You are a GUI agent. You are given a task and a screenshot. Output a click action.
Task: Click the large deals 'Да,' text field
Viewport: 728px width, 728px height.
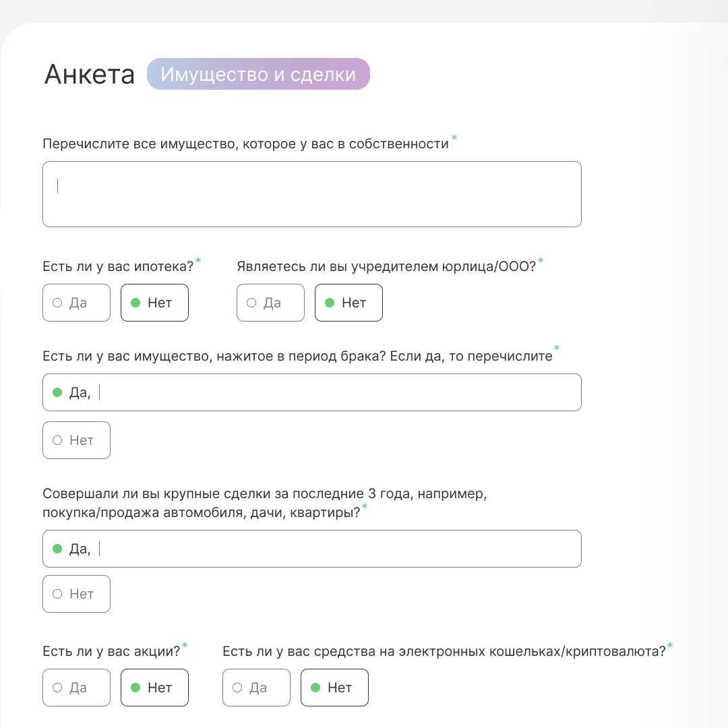point(337,549)
